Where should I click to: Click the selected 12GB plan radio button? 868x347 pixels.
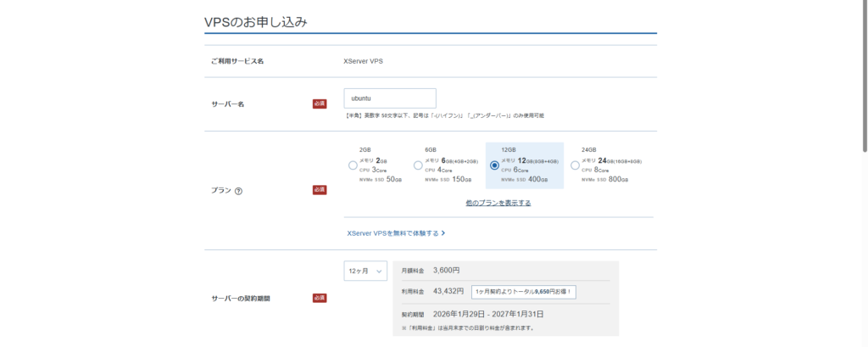[x=494, y=165]
